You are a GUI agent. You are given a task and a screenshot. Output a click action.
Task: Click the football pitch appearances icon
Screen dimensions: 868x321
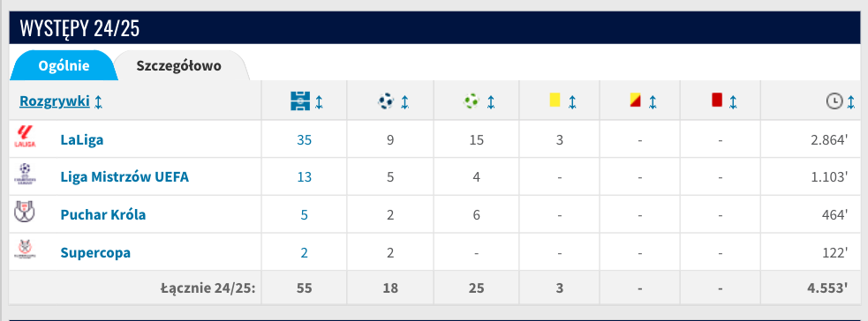[x=300, y=101]
